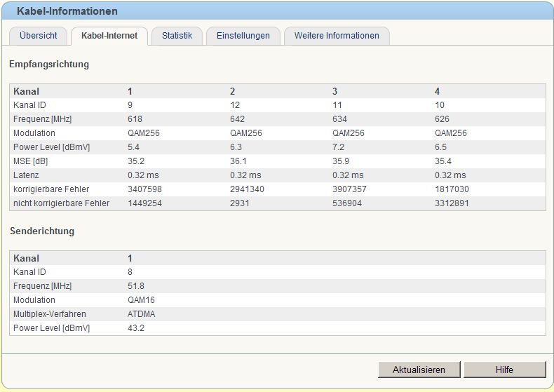Select frequency value 626
The width and height of the screenshot is (554, 392).
[442, 119]
